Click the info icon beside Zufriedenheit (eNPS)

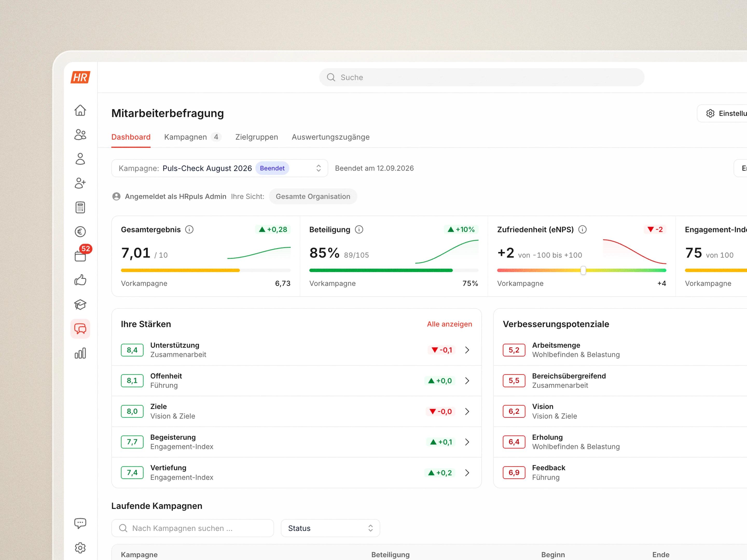tap(583, 229)
